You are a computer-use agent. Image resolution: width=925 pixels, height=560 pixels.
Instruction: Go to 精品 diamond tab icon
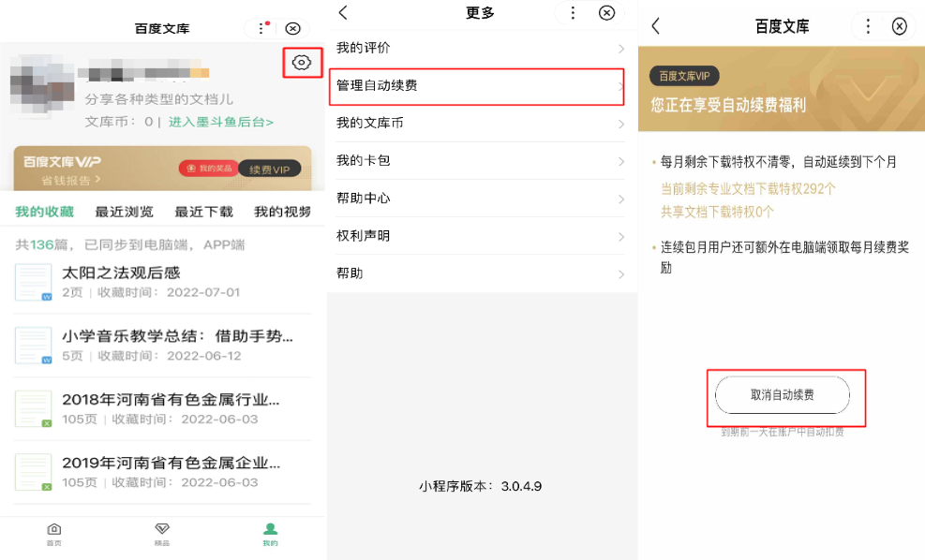tap(162, 534)
